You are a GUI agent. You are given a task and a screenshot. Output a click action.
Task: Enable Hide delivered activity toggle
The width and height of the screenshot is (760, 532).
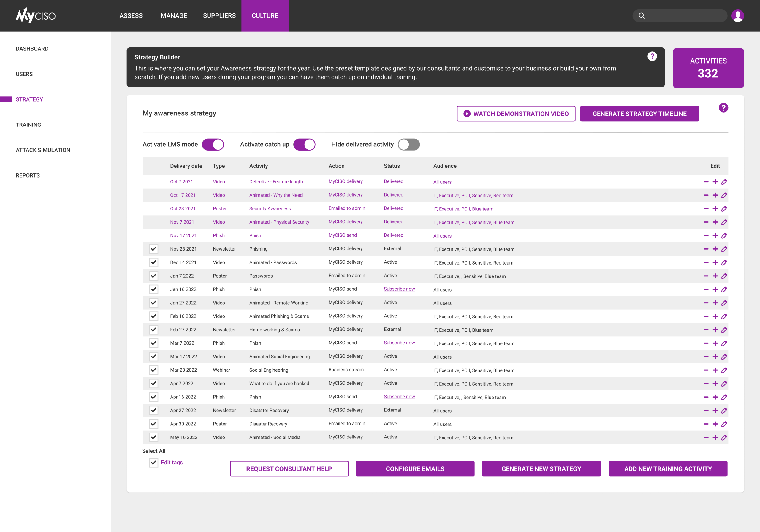click(408, 144)
